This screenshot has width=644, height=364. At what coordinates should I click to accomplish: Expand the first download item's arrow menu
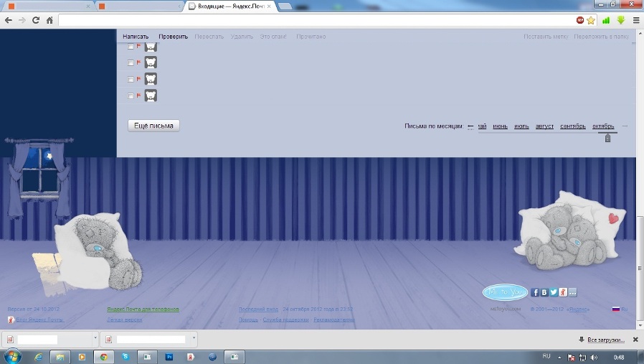coord(95,338)
